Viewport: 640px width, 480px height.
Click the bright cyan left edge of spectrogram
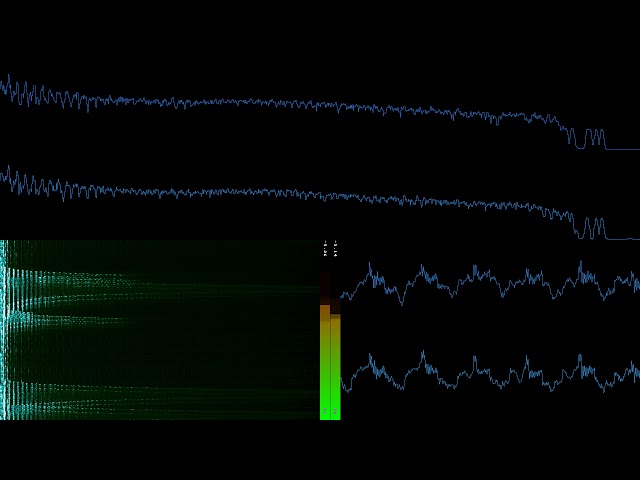pyautogui.click(x=4, y=330)
